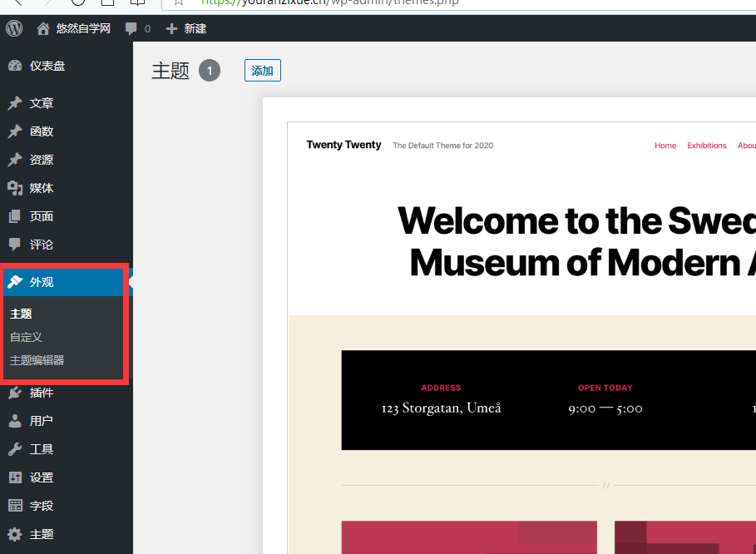Select the 外观 appearance menu
The image size is (756, 554).
click(42, 282)
